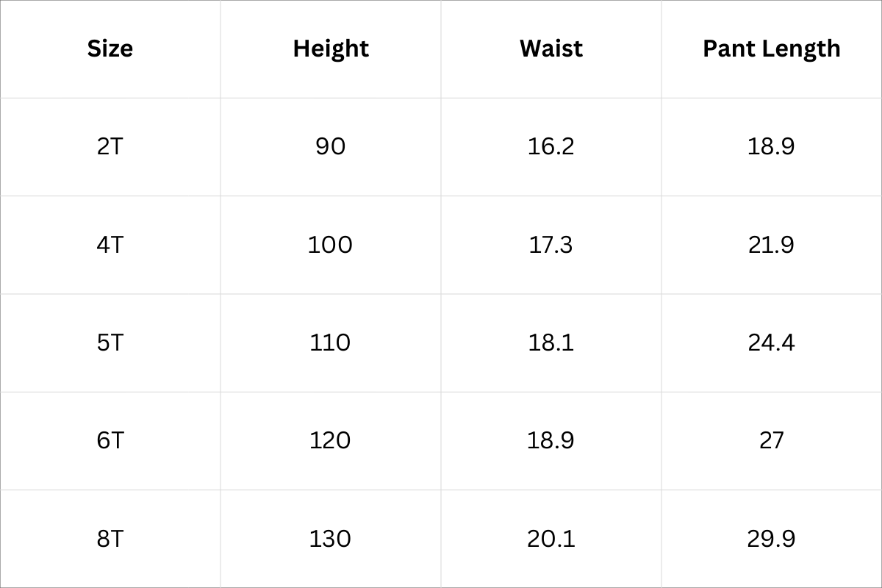Click the Height column header
This screenshot has width=882, height=588.
pos(331,49)
